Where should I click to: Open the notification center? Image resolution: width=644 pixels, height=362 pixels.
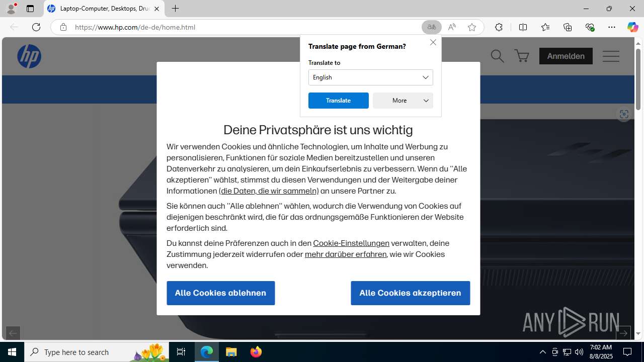627,352
